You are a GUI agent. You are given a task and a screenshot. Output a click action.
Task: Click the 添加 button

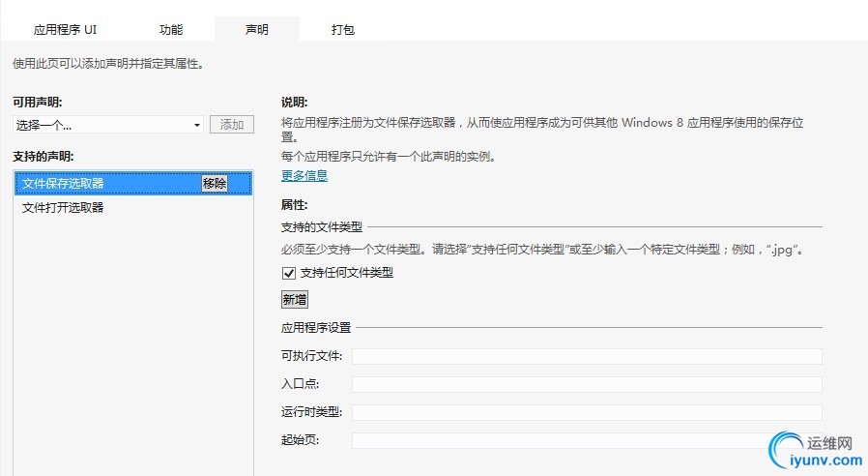tap(231, 125)
